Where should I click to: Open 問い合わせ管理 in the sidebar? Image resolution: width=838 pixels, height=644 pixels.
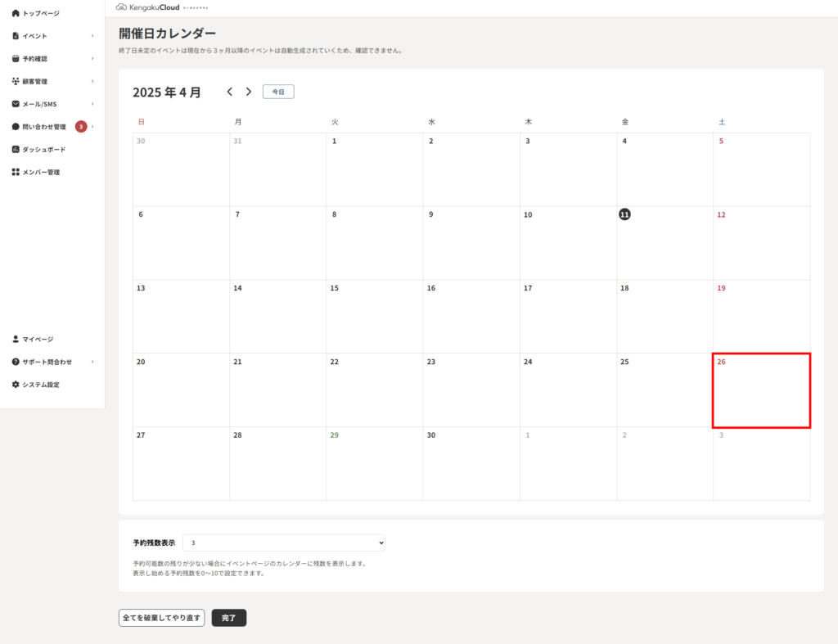click(44, 127)
